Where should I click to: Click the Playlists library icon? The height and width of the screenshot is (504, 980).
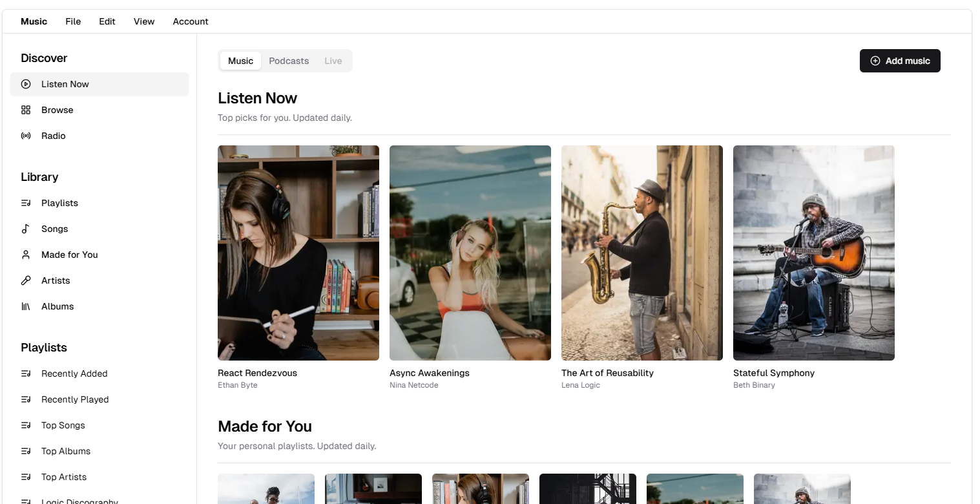(x=26, y=203)
